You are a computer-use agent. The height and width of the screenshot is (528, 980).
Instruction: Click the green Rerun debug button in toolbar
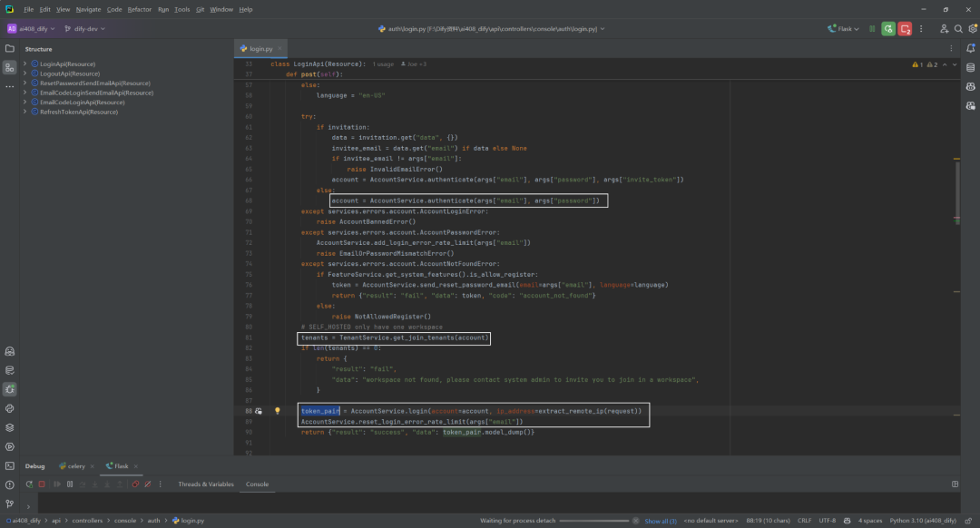pos(888,29)
